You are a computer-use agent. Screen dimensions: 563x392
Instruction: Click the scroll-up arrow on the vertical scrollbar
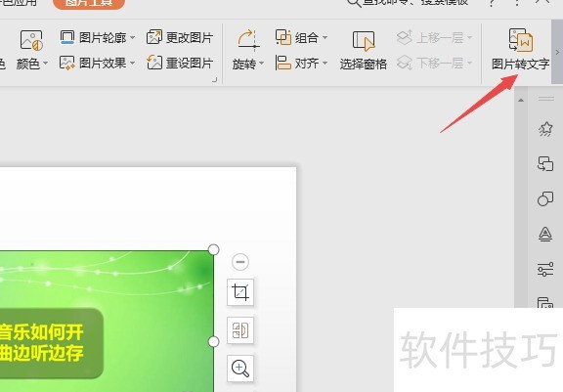click(x=521, y=100)
